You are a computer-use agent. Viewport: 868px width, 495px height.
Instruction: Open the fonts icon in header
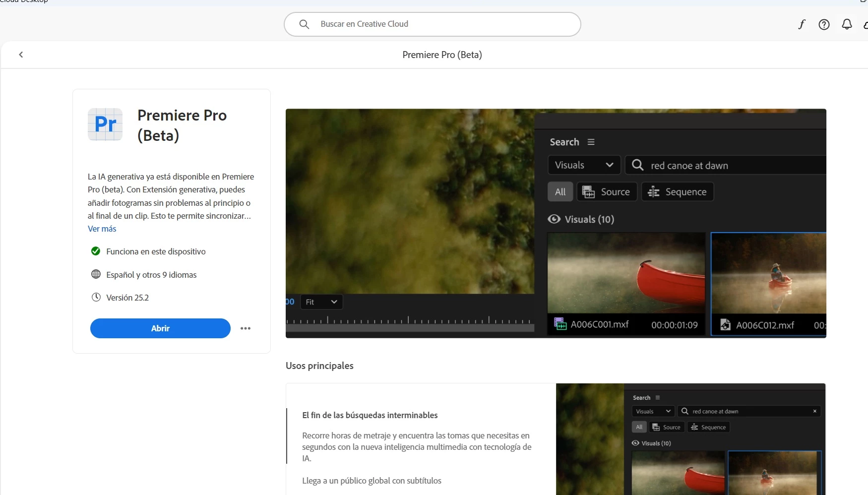point(802,24)
